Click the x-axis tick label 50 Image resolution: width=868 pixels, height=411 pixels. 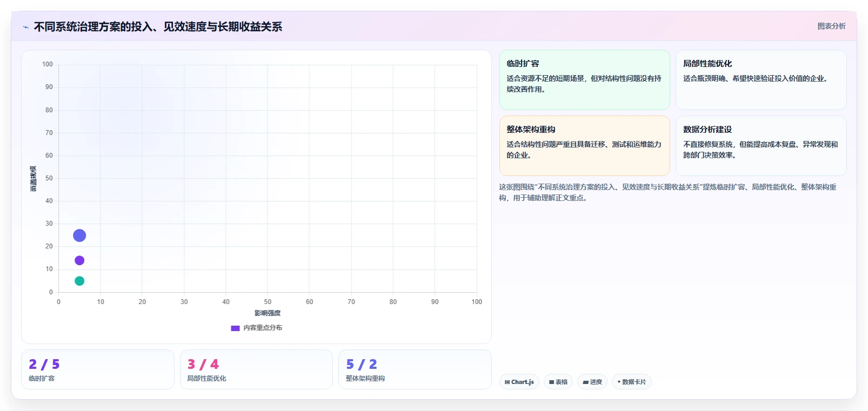[x=268, y=302]
